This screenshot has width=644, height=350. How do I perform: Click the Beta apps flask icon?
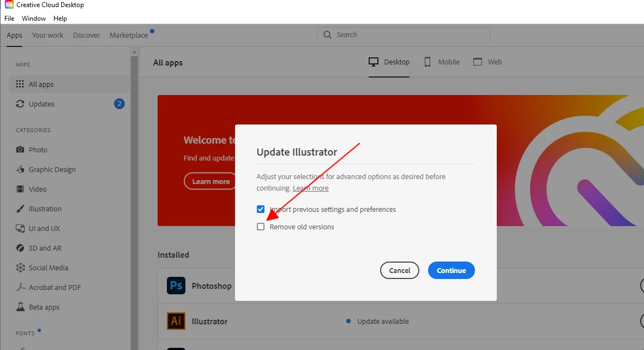(x=20, y=307)
